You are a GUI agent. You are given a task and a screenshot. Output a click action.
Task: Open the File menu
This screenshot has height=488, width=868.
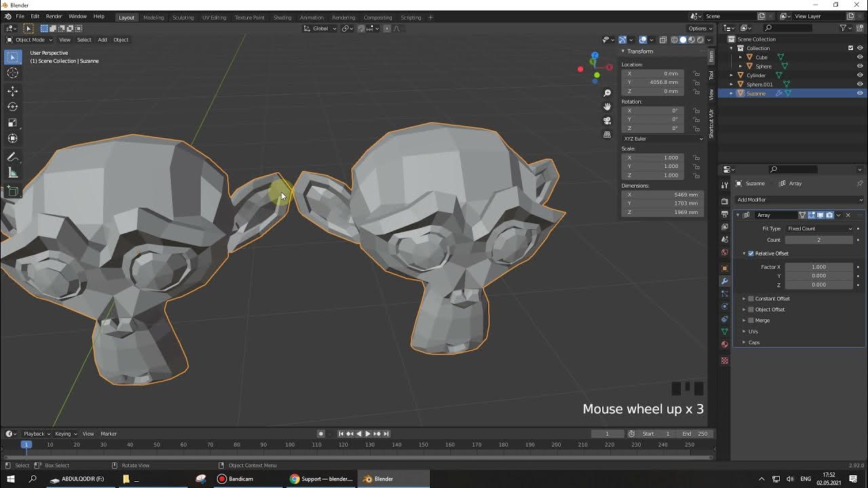coord(20,17)
